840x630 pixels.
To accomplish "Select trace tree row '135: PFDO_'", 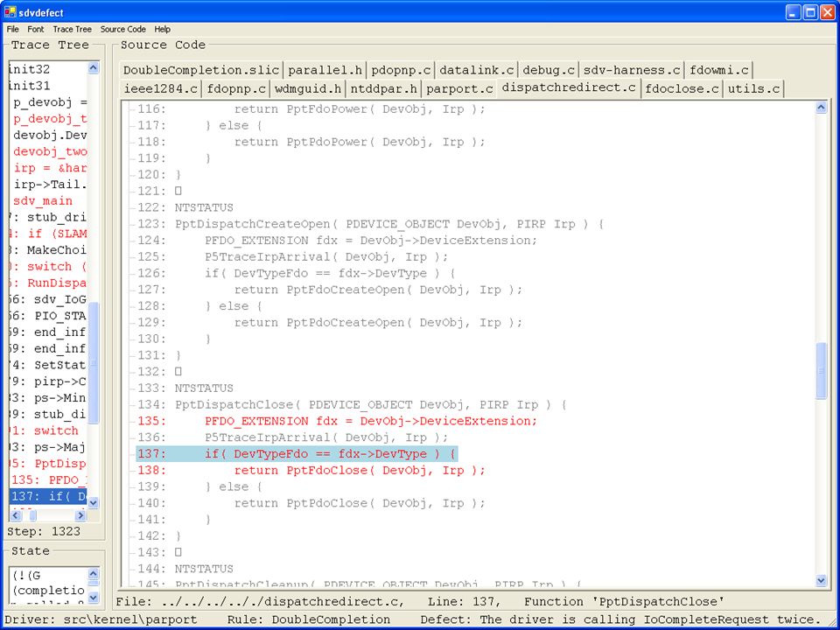I will tap(48, 480).
